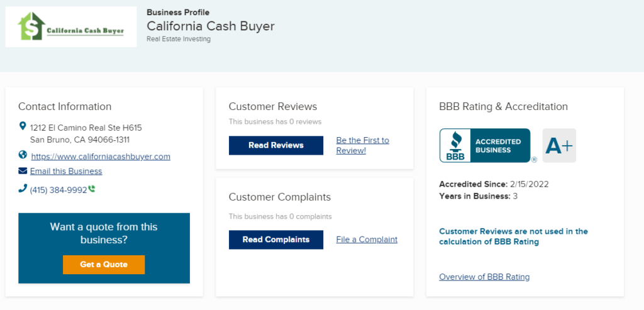The width and height of the screenshot is (644, 310).
Task: Open the Email this Business link
Action: click(66, 171)
